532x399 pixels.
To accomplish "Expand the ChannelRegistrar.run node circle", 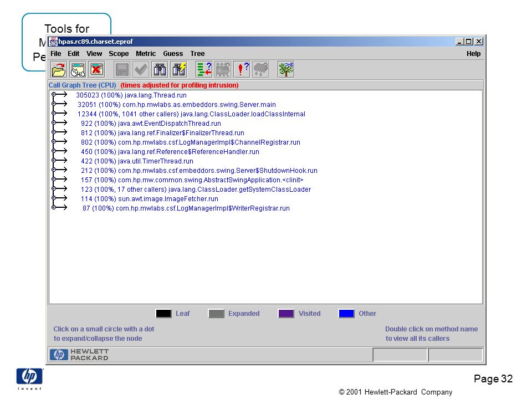I will click(54, 141).
